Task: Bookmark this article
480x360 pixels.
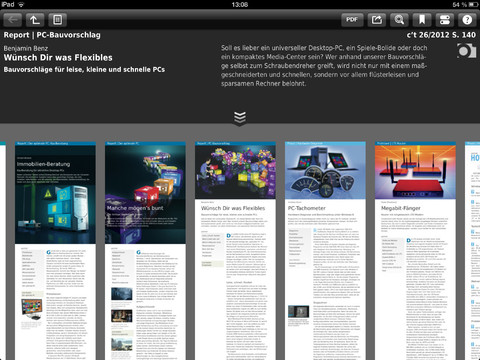Action: point(422,20)
